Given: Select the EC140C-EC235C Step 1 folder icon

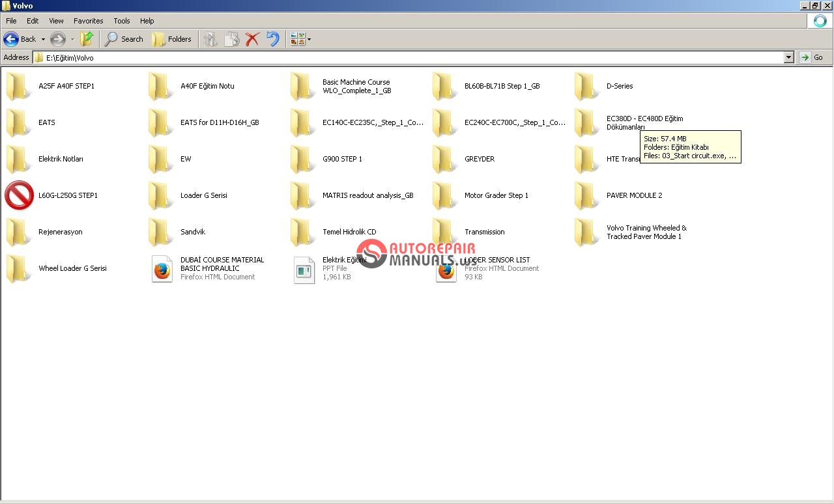Looking at the screenshot, I should coord(302,122).
